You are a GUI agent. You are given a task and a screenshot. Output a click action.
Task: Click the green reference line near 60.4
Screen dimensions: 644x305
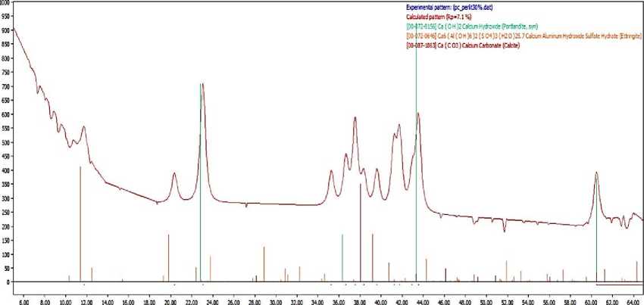596,230
